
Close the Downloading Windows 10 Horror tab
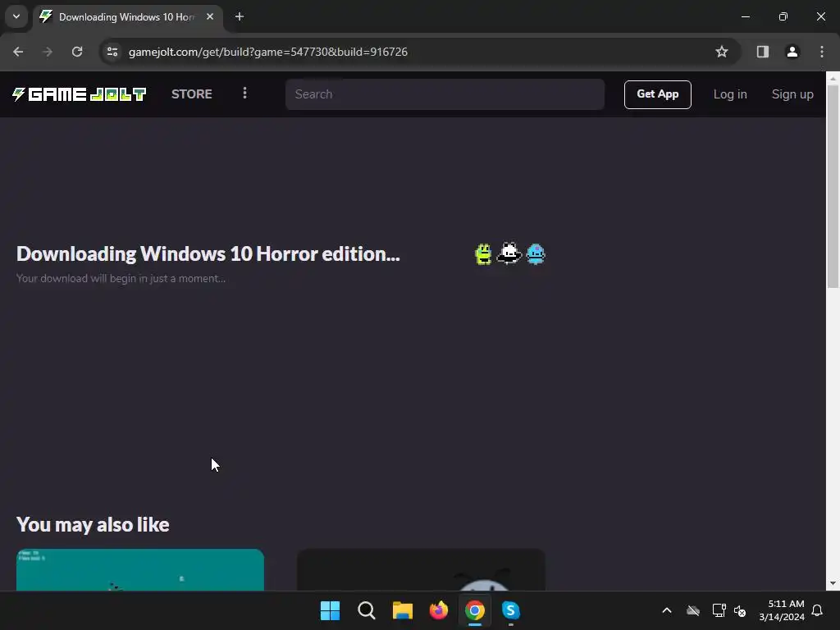pyautogui.click(x=210, y=16)
